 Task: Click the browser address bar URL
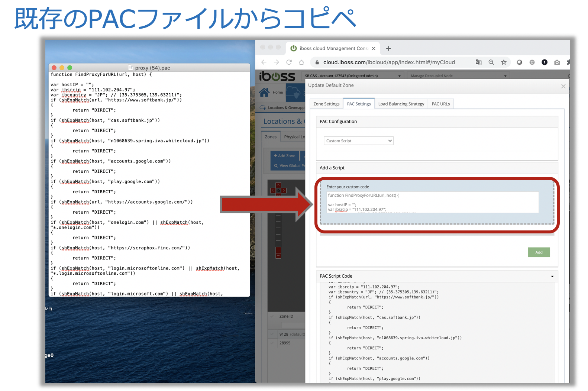(x=389, y=62)
